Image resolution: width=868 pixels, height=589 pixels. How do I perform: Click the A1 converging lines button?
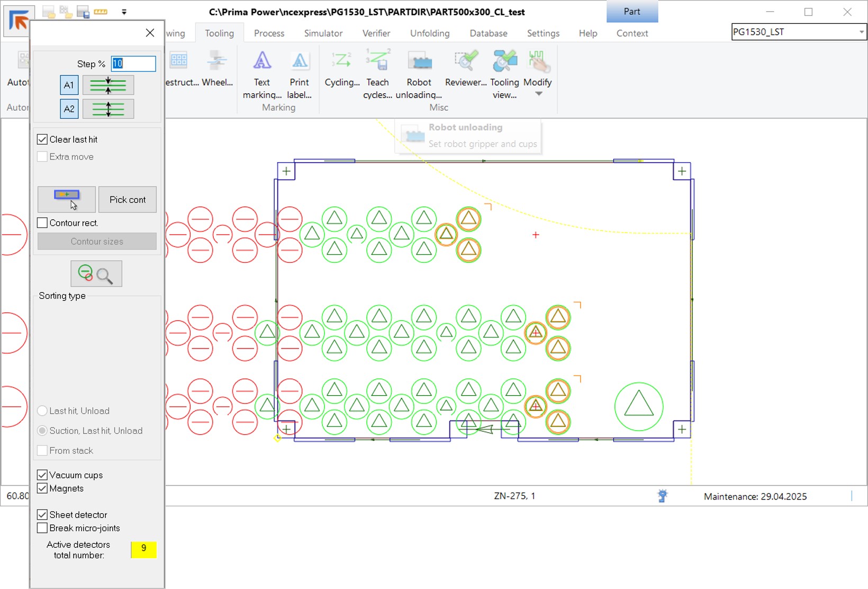(108, 85)
